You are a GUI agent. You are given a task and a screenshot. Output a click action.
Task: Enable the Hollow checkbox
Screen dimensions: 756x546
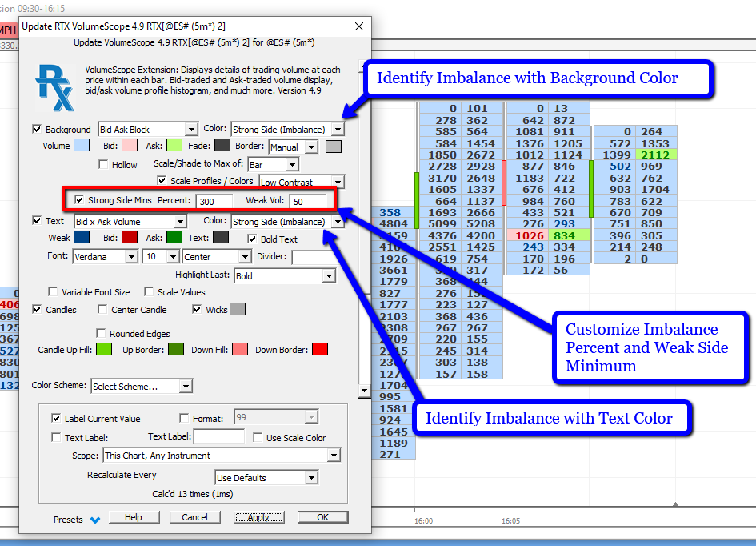tap(103, 165)
